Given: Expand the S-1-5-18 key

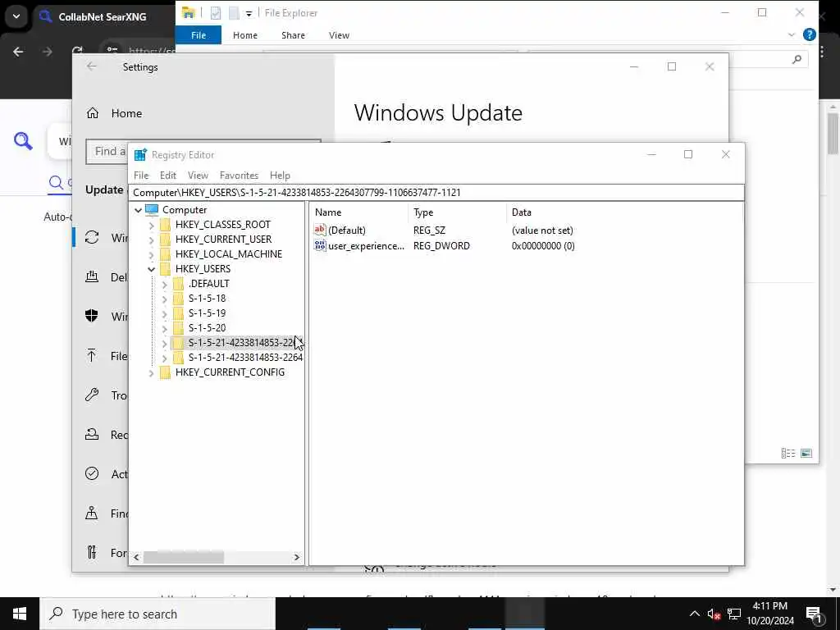Looking at the screenshot, I should click(164, 299).
